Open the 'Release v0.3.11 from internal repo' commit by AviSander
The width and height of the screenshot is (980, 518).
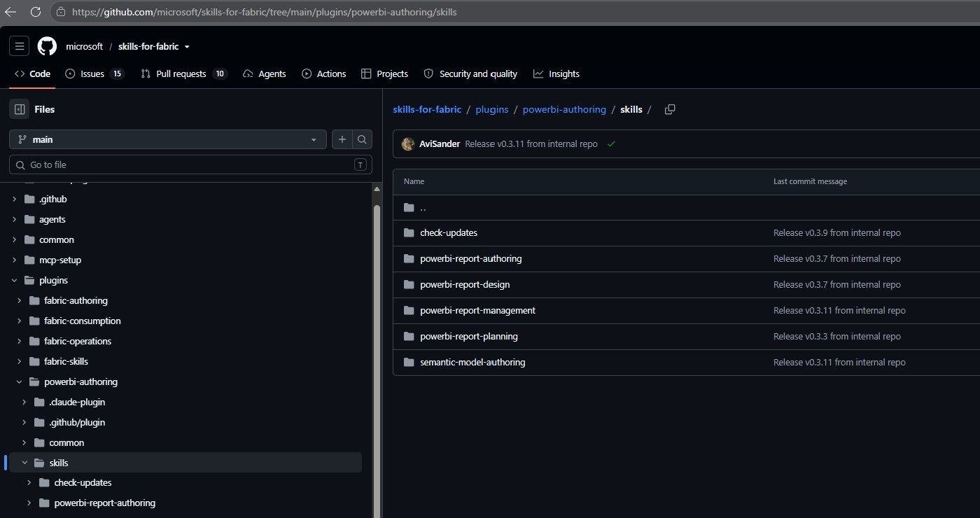tap(531, 143)
